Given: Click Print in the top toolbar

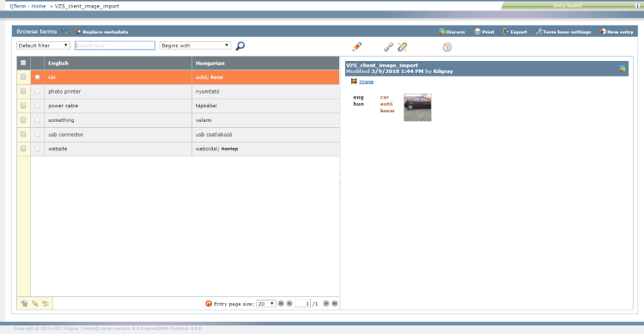Looking at the screenshot, I should (x=484, y=32).
